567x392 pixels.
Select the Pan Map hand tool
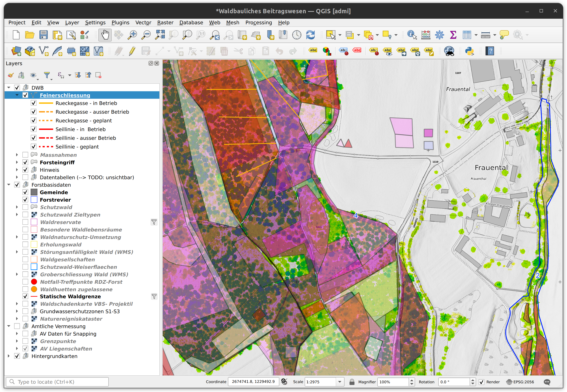tap(105, 35)
